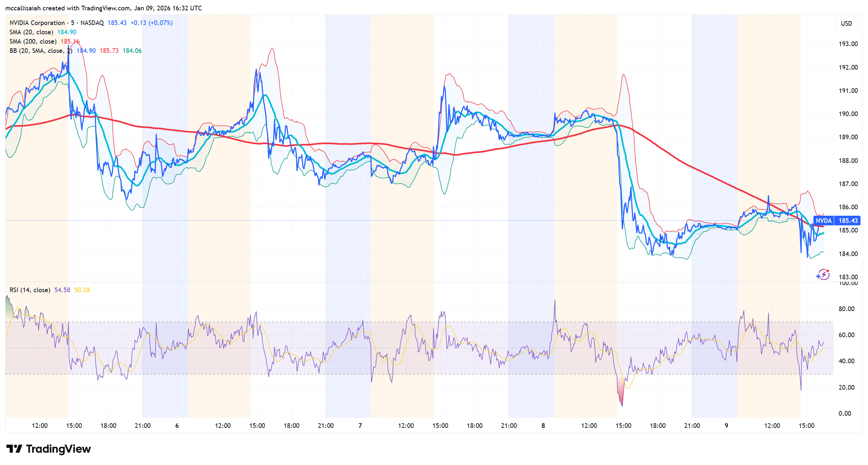Click the red SMA 200 value
Image resolution: width=868 pixels, height=465 pixels.
[70, 41]
